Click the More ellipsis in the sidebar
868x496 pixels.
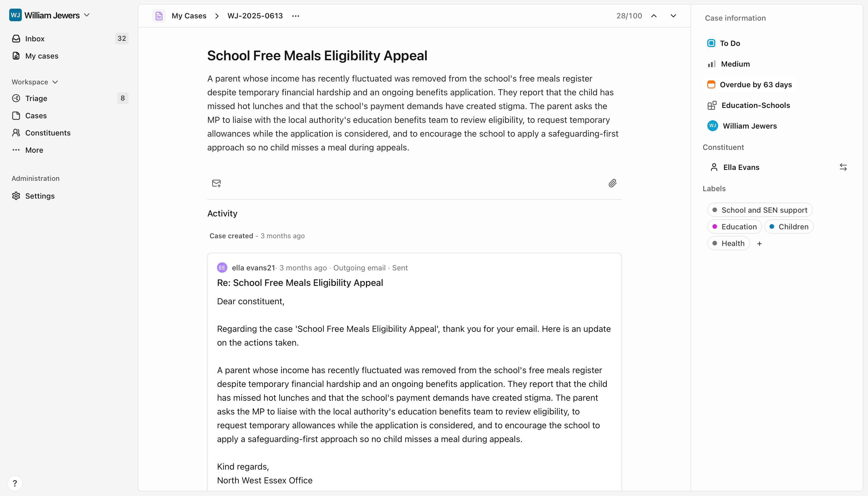pos(34,150)
